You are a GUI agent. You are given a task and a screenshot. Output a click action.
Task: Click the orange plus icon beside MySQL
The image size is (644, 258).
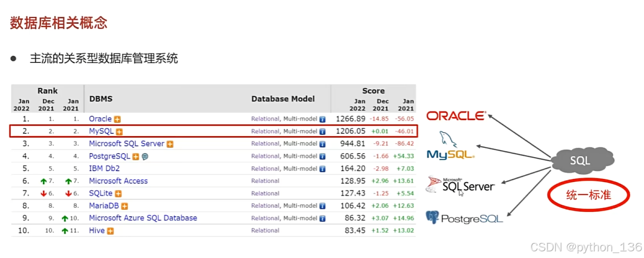119,132
